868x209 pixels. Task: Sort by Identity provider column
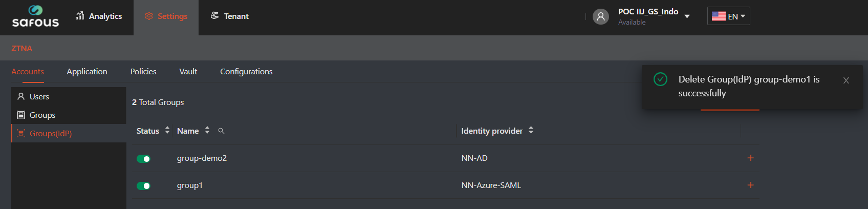click(531, 131)
